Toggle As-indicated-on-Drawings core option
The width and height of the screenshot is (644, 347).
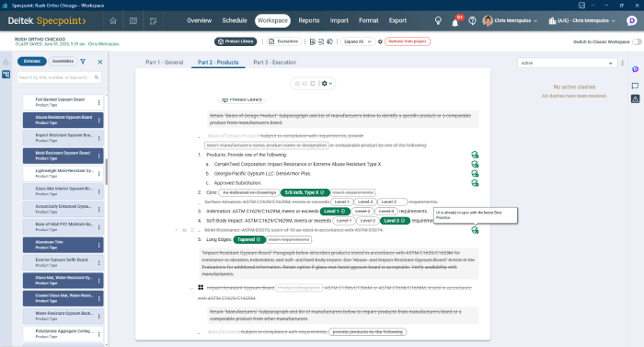pyautogui.click(x=249, y=192)
